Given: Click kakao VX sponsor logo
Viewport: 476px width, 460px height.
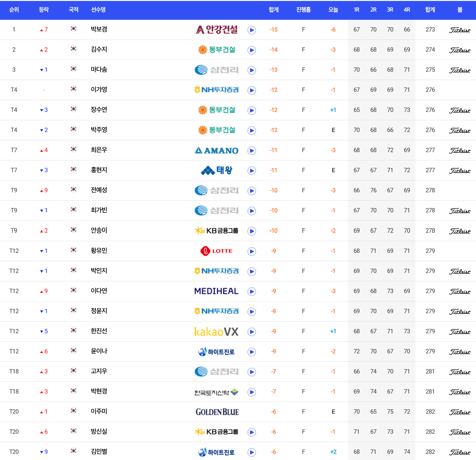Looking at the screenshot, I should click(x=216, y=332).
